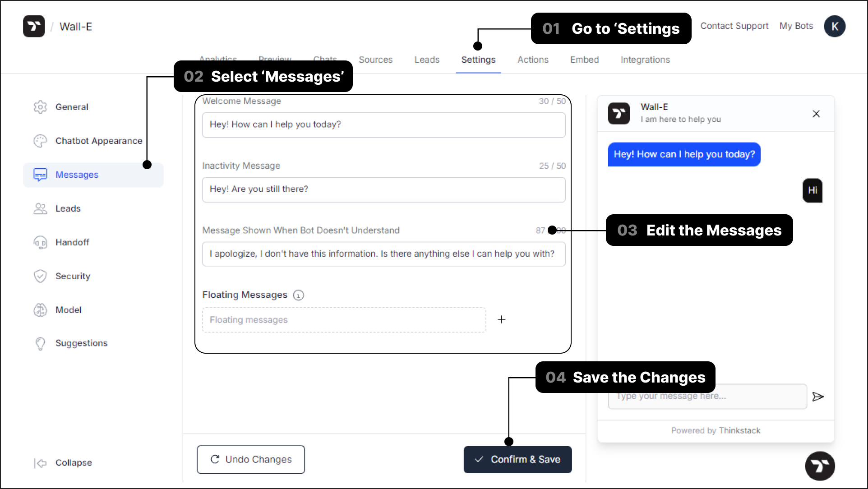Add a floating message with the plus icon
Screen dimensions: 868x489
pyautogui.click(x=502, y=319)
